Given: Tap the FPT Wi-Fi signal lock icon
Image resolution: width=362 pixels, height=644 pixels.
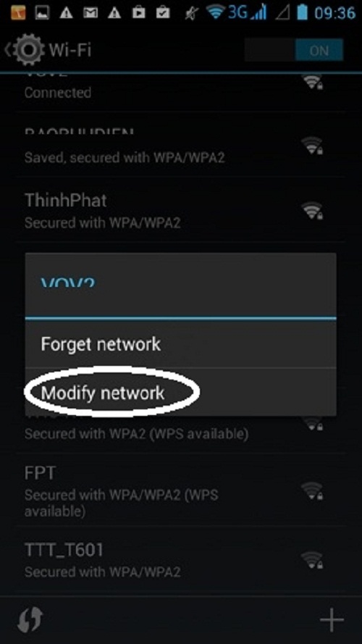Looking at the screenshot, I should pyautogui.click(x=312, y=490).
